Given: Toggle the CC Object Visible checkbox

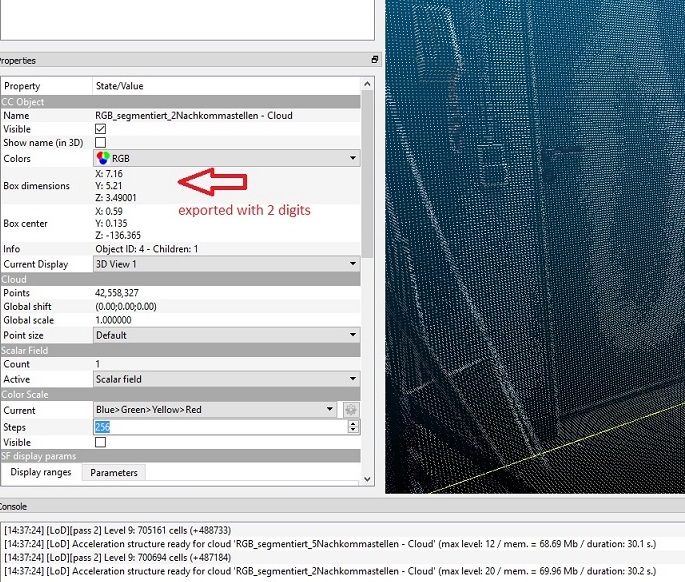Looking at the screenshot, I should coord(100,129).
